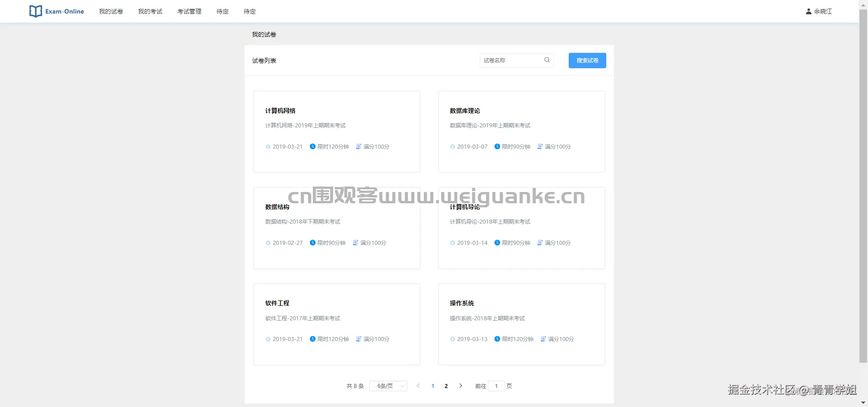
Task: Focus the 前往 page jump input
Action: pos(496,386)
